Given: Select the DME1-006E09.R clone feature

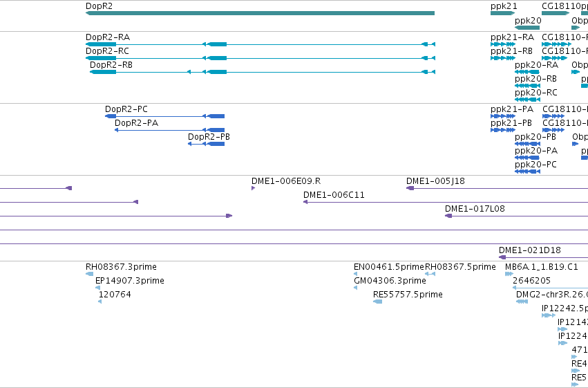Looking at the screenshot, I should click(x=253, y=188).
